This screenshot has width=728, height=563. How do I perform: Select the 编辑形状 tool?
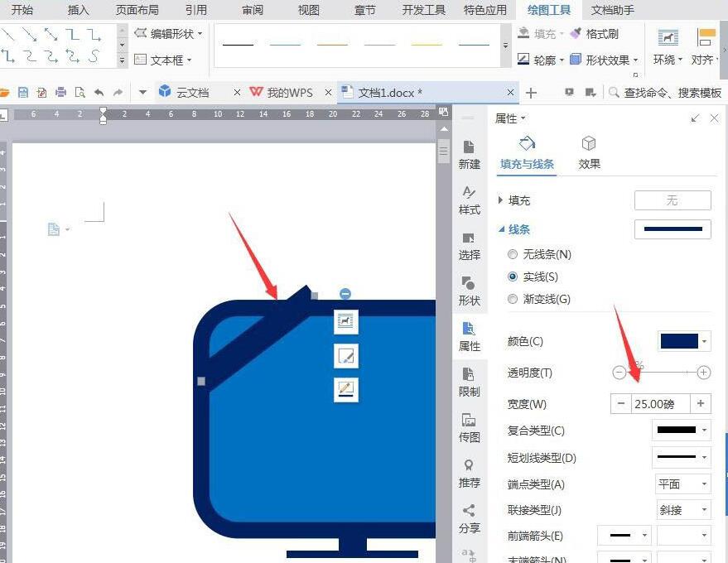click(168, 34)
